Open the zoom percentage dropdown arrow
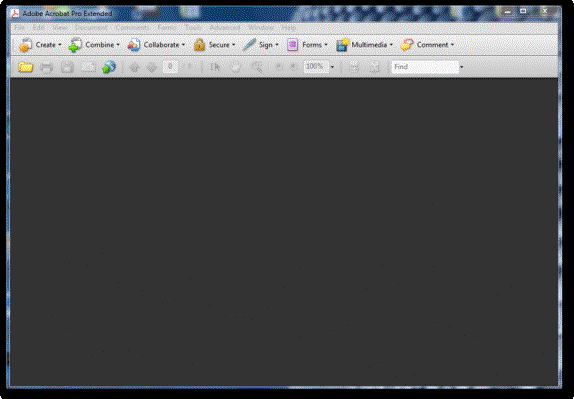This screenshot has width=574, height=399. (x=332, y=67)
